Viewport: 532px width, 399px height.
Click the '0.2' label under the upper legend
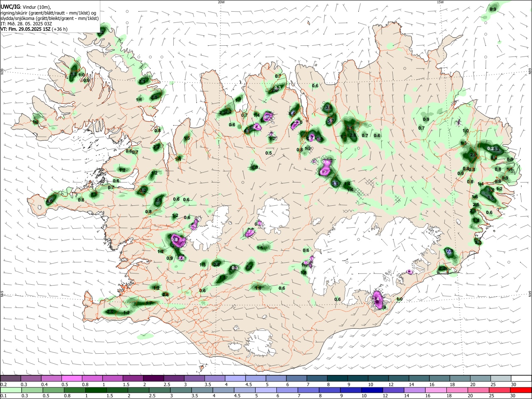coord(3,384)
